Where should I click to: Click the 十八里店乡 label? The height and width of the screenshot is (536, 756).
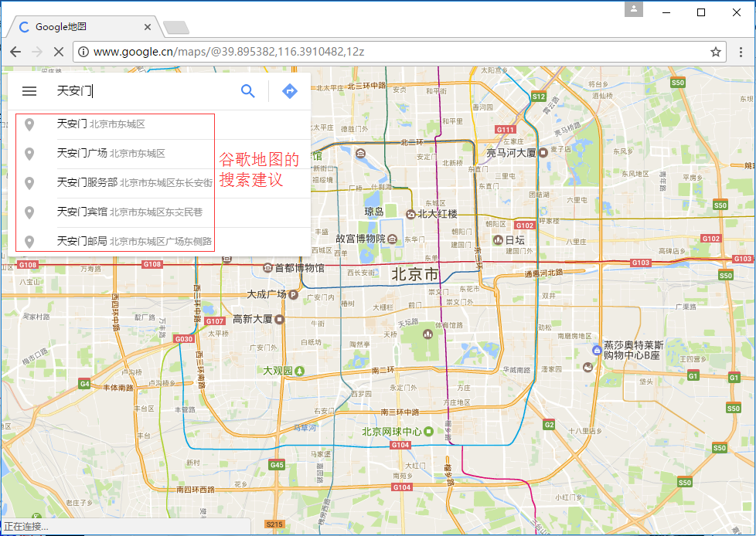click(x=585, y=431)
